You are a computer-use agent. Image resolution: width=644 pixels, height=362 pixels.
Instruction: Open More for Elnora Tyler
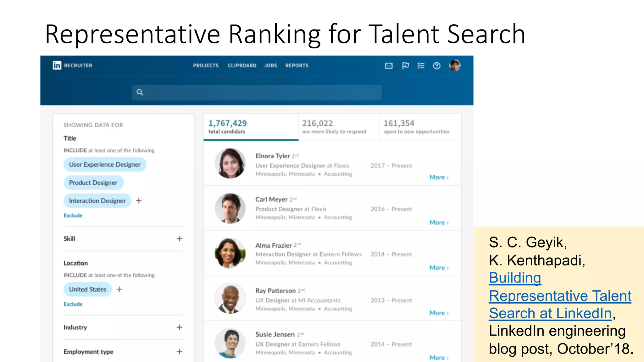pos(439,177)
